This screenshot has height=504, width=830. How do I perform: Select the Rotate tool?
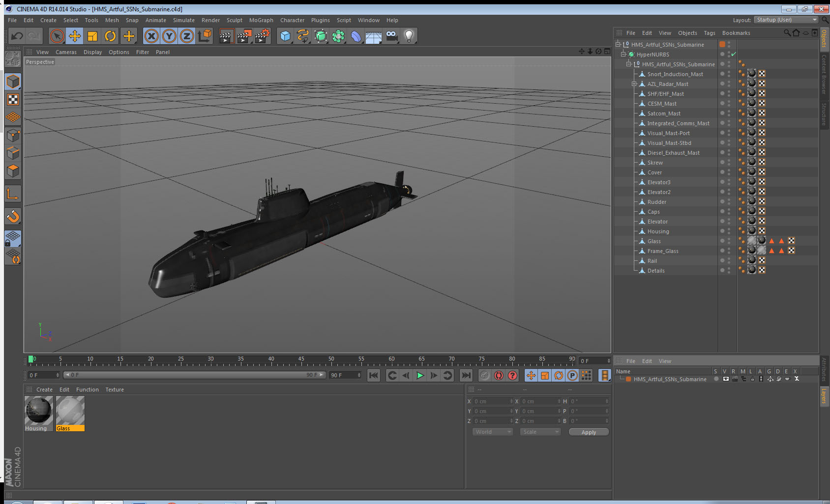coord(110,36)
